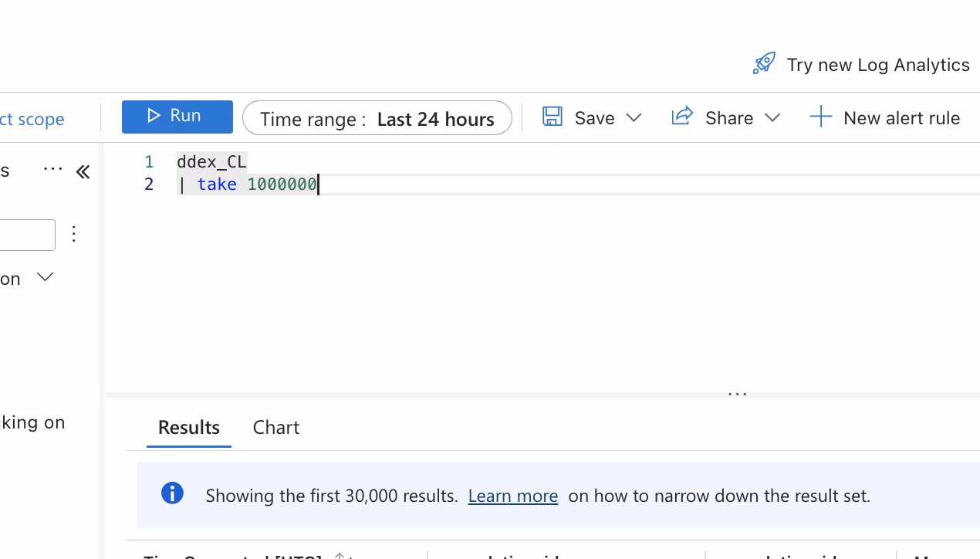Image resolution: width=980 pixels, height=559 pixels.
Task: Open the Learn more link
Action: click(512, 496)
